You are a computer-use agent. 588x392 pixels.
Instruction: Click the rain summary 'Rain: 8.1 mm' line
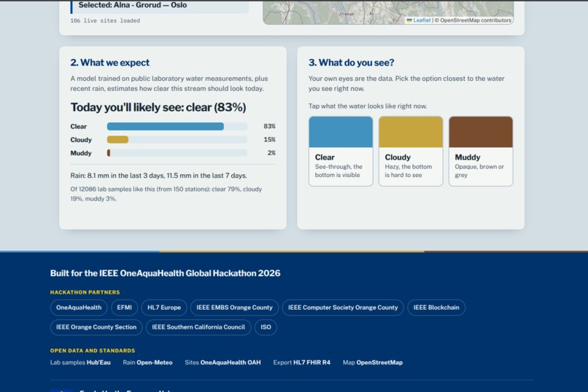coord(158,176)
